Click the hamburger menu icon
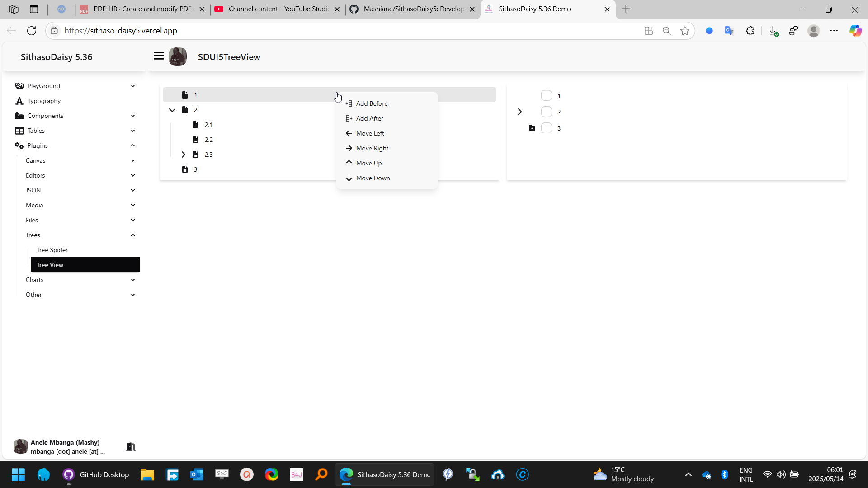The image size is (868, 488). [159, 56]
